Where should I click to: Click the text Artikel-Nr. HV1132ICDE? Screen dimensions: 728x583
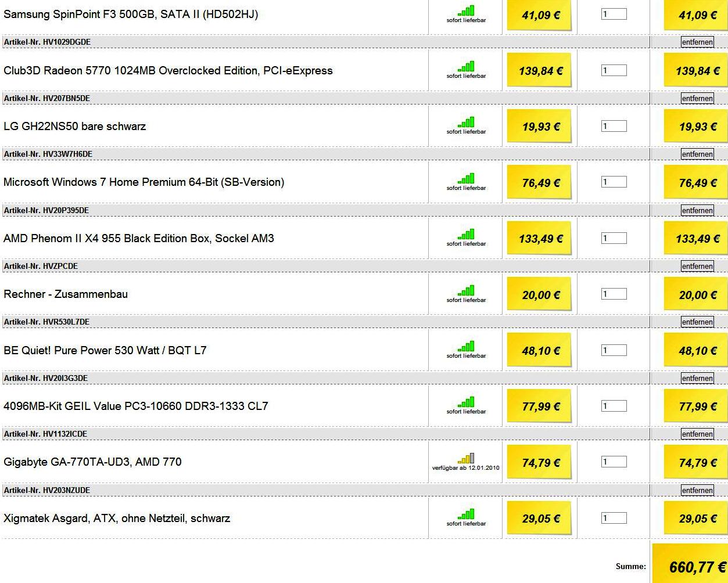coord(46,434)
